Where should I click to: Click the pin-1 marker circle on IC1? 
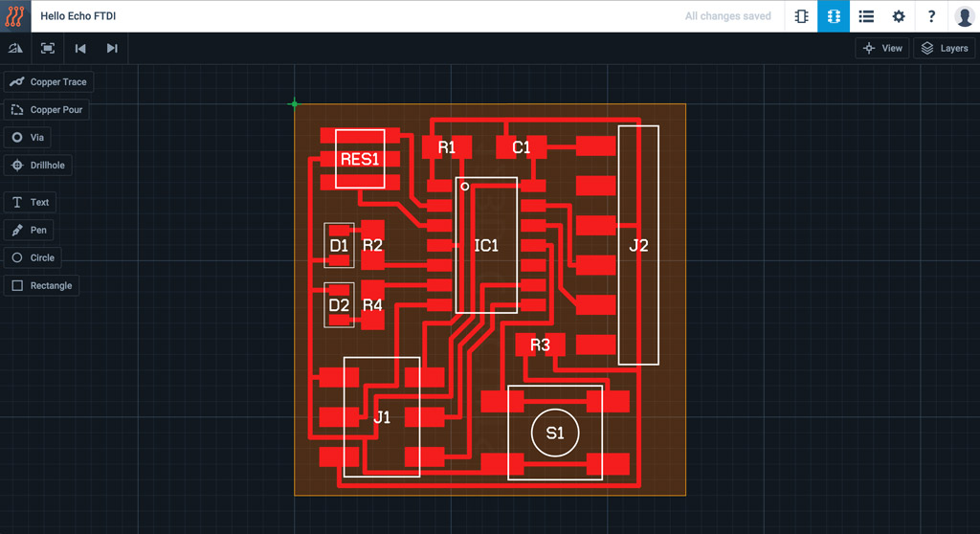[465, 187]
